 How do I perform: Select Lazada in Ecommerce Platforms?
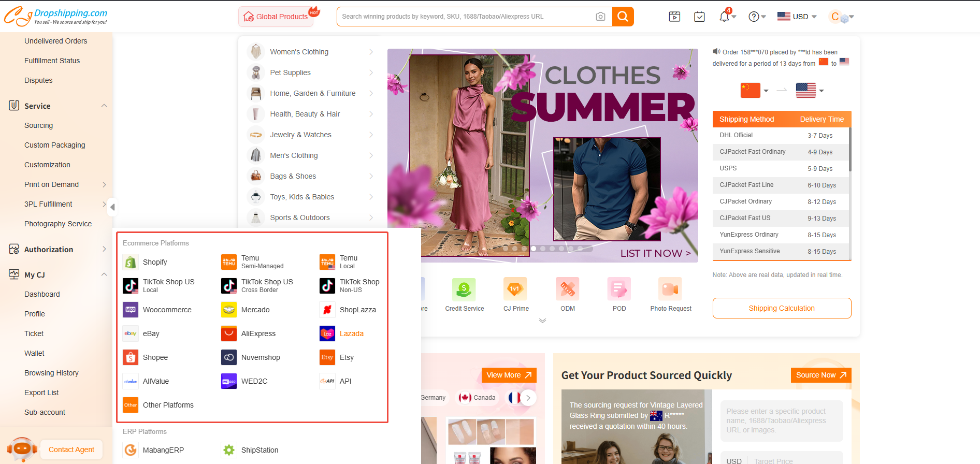351,334
